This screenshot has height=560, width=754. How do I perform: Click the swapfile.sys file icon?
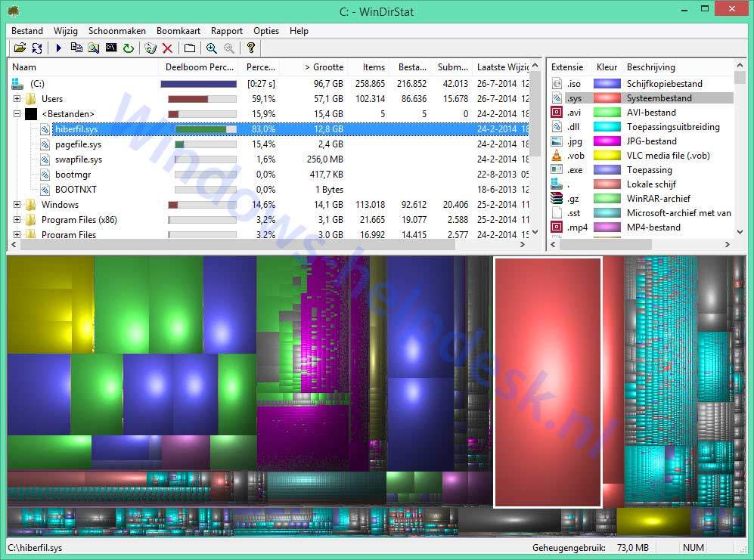(x=45, y=159)
